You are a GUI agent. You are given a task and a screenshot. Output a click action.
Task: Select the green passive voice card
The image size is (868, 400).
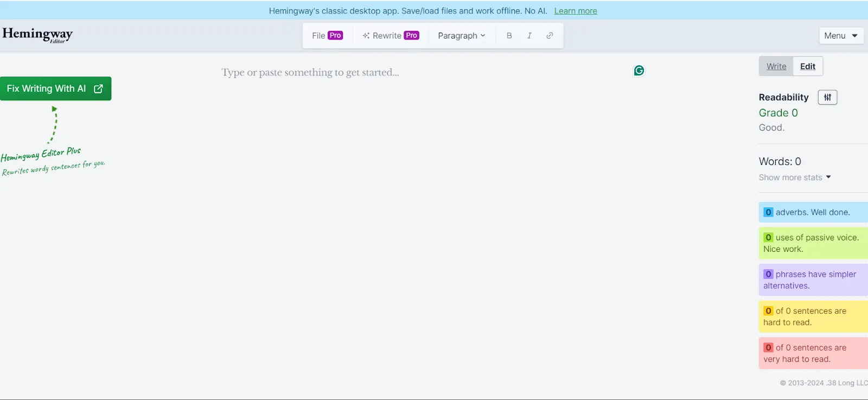point(813,243)
